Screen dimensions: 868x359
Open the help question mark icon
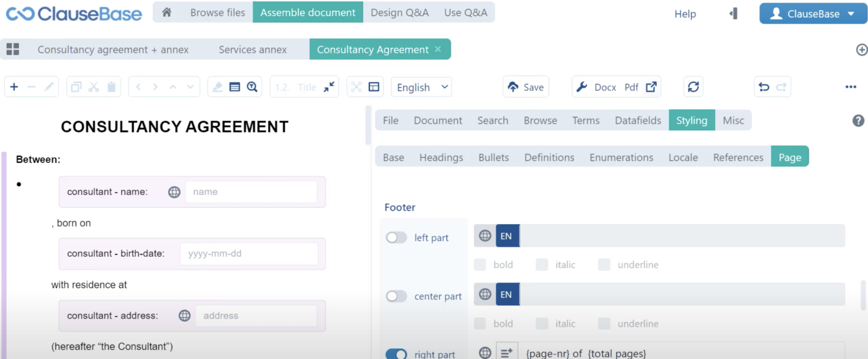pyautogui.click(x=858, y=120)
